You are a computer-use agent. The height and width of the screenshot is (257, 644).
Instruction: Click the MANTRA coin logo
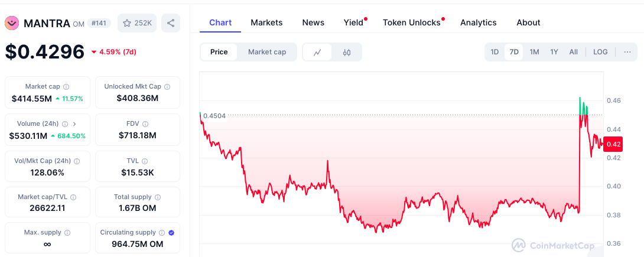[x=12, y=24]
